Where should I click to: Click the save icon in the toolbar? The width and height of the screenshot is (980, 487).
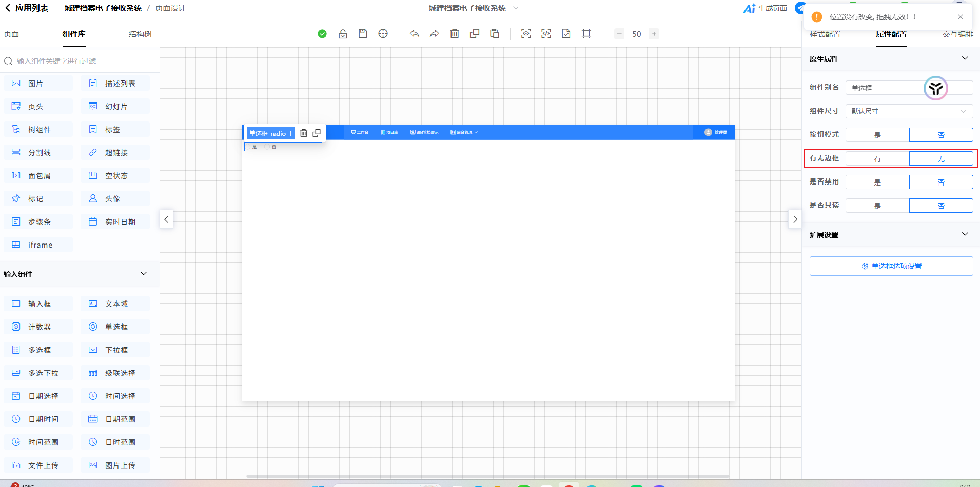[363, 34]
